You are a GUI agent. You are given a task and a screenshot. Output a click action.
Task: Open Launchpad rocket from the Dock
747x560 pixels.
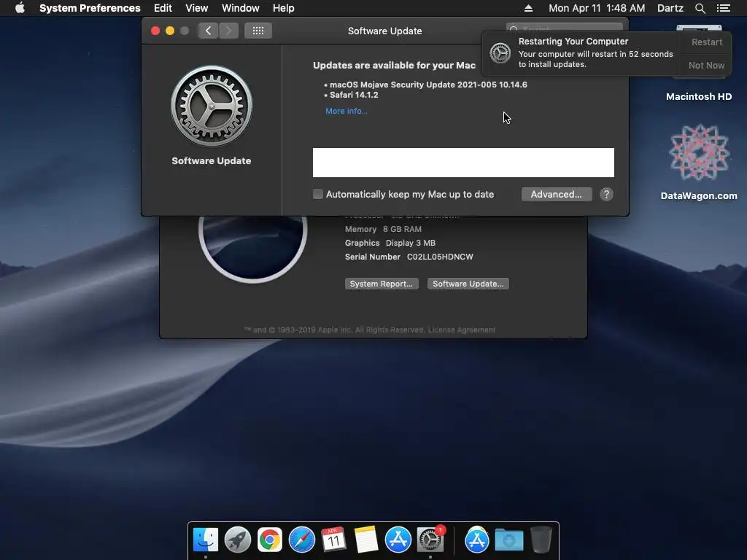(238, 540)
